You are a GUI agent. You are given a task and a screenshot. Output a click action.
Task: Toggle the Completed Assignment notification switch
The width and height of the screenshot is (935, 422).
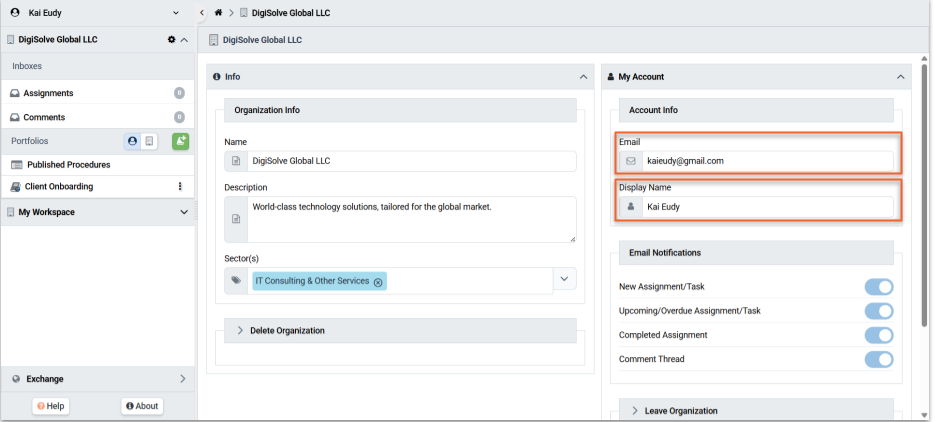point(878,335)
